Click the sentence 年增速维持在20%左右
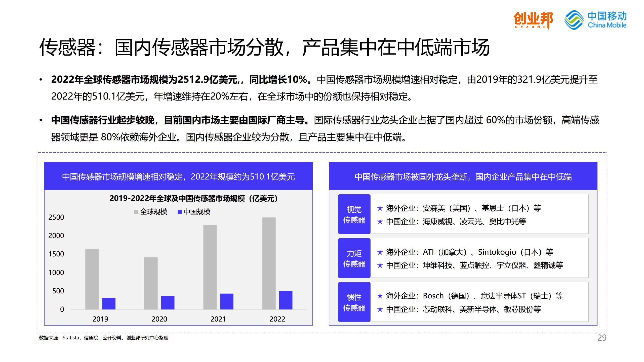Screen dimensions: 644x362 (x=201, y=97)
